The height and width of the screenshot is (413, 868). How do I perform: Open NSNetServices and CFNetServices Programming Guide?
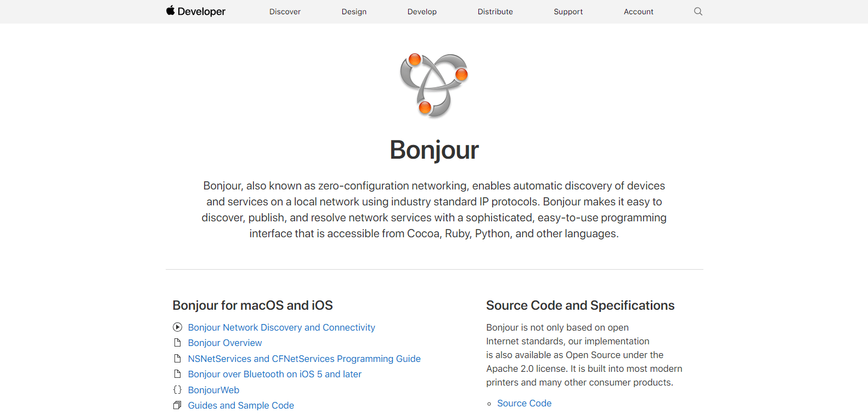tap(304, 359)
